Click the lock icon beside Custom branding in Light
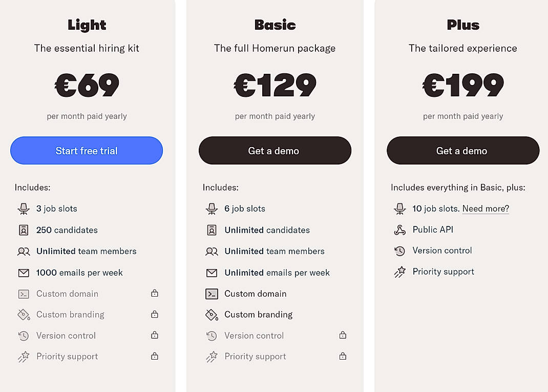 tap(154, 315)
